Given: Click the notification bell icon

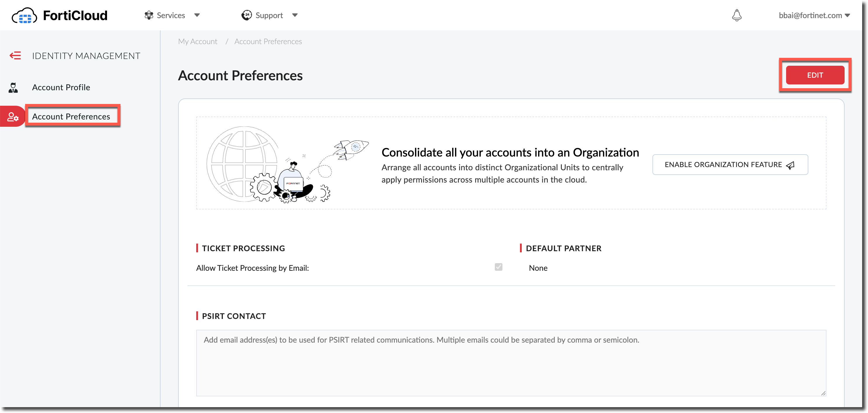Looking at the screenshot, I should 737,15.
